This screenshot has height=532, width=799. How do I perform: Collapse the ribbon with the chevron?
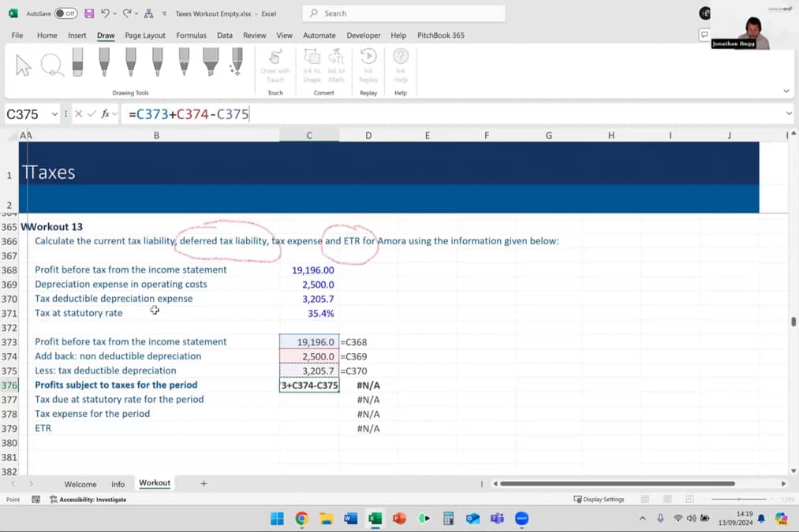[x=786, y=91]
